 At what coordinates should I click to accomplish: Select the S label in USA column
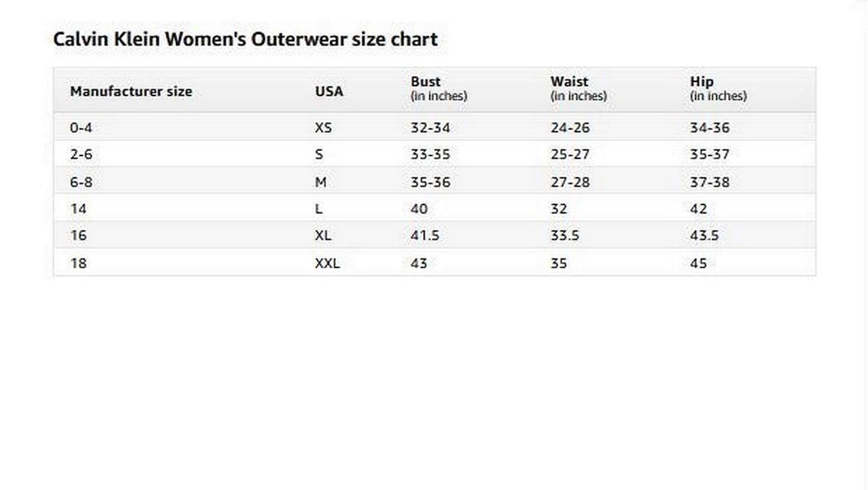tap(319, 154)
